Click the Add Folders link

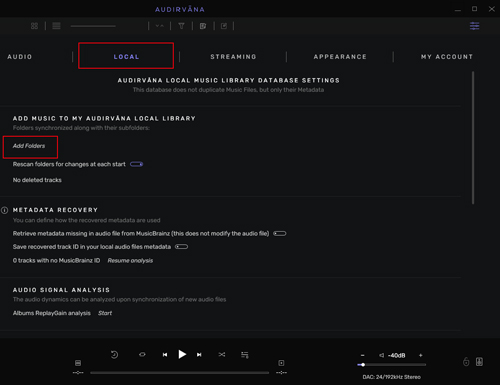pyautogui.click(x=29, y=146)
